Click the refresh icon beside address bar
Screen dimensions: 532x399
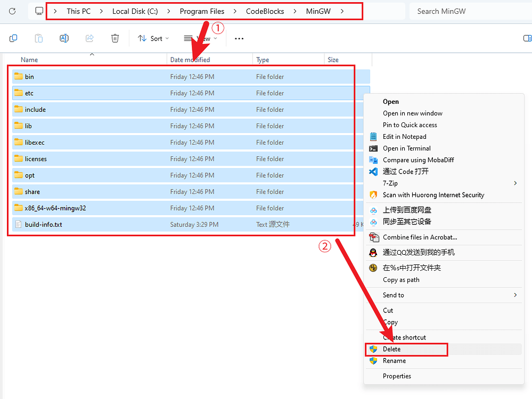tap(12, 11)
